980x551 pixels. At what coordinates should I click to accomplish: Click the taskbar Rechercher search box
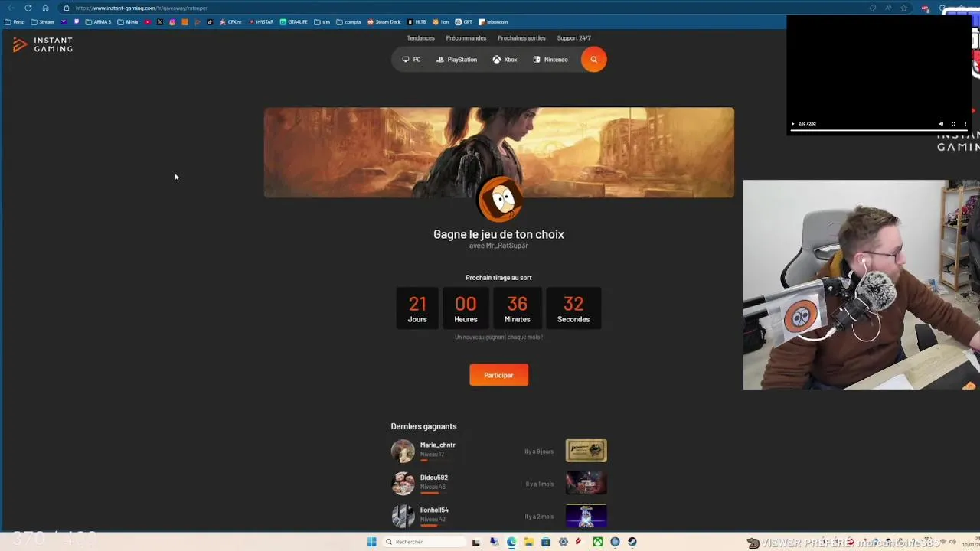[x=425, y=542]
